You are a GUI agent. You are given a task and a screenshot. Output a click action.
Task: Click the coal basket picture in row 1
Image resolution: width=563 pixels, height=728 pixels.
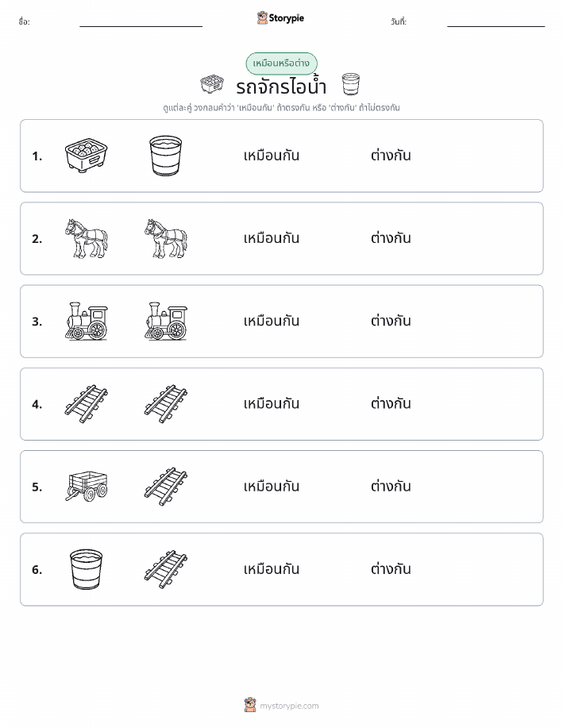pyautogui.click(x=87, y=156)
